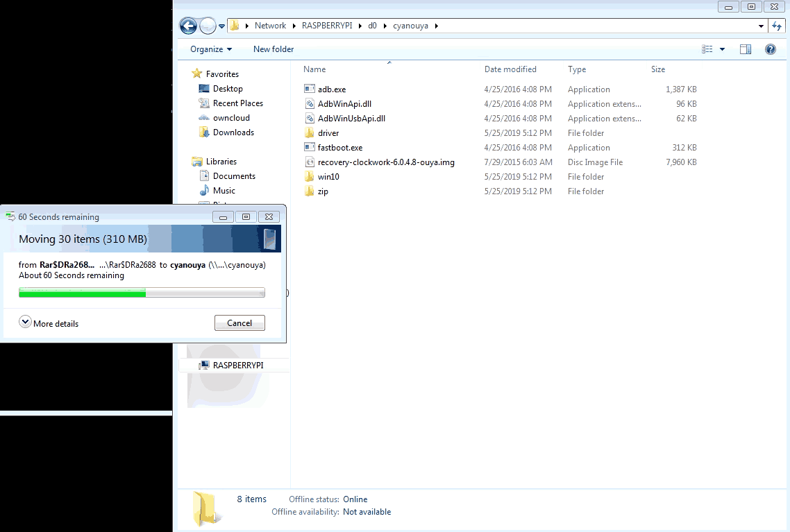Sort by the Size column header
This screenshot has height=532, width=790.
point(658,69)
